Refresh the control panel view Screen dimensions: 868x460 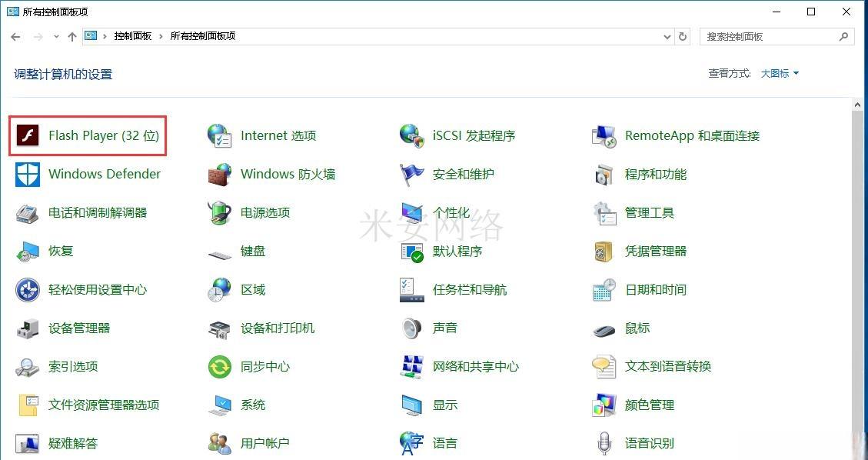[683, 36]
